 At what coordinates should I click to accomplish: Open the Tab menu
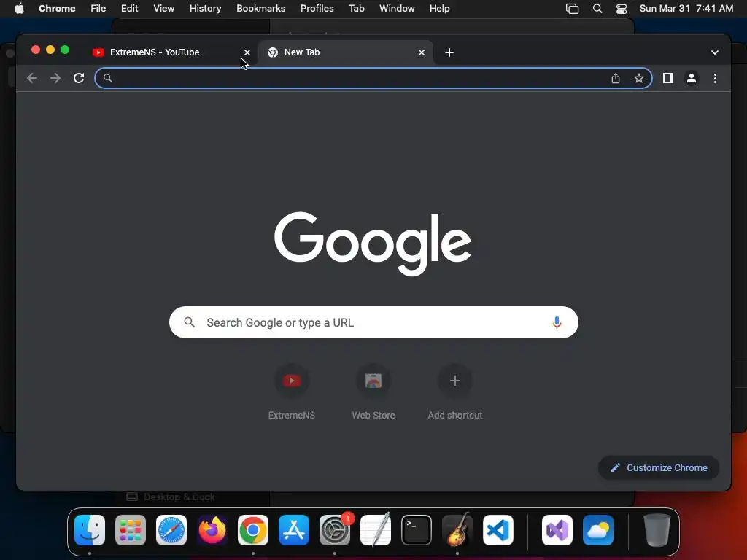(x=356, y=9)
